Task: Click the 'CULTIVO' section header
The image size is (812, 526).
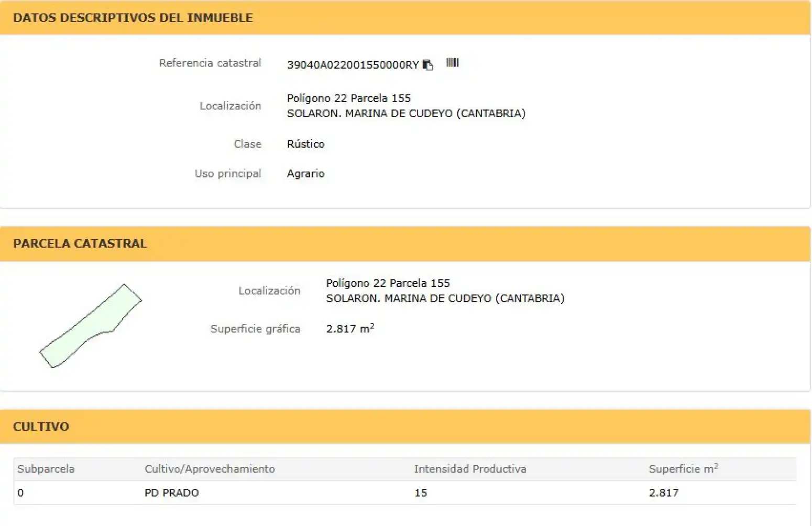Action: tap(41, 426)
